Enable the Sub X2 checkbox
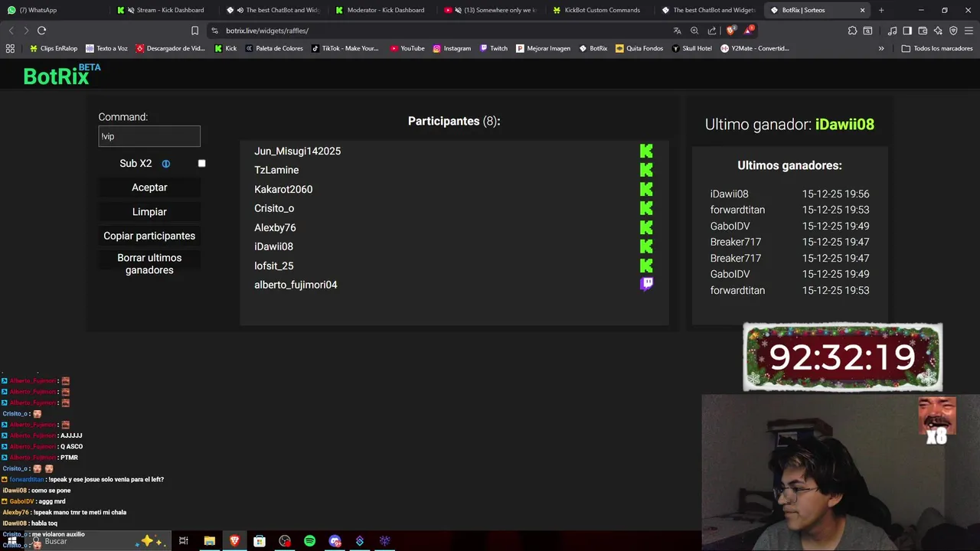The image size is (980, 551). point(202,163)
